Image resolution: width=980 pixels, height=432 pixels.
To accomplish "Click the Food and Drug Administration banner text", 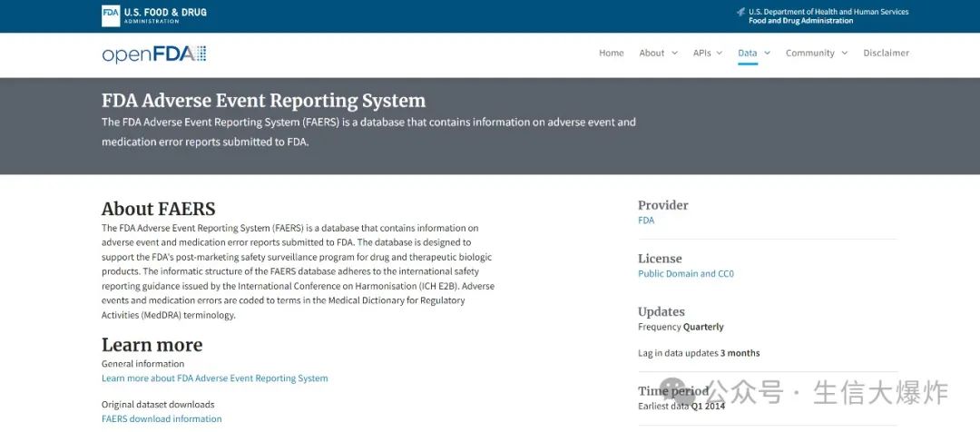I will click(x=800, y=21).
